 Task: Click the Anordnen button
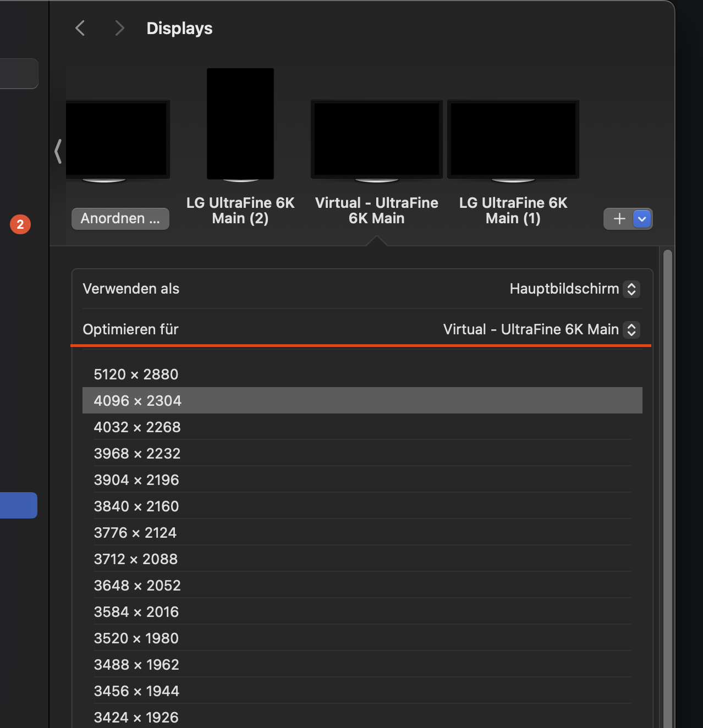(x=120, y=219)
